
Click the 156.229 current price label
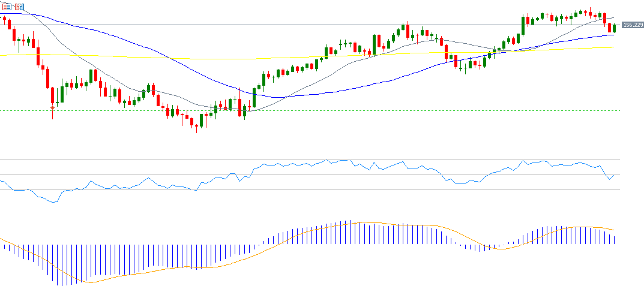pyautogui.click(x=633, y=25)
